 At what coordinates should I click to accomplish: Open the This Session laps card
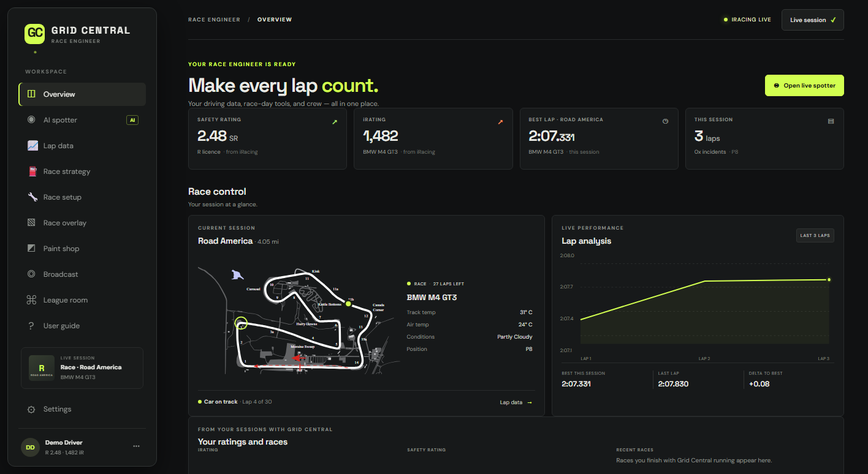pyautogui.click(x=764, y=138)
